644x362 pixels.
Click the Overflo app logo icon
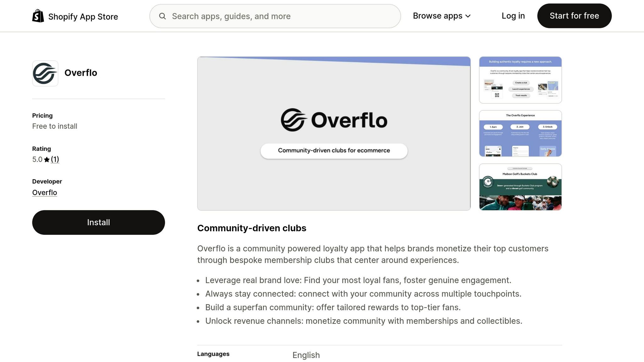(45, 73)
